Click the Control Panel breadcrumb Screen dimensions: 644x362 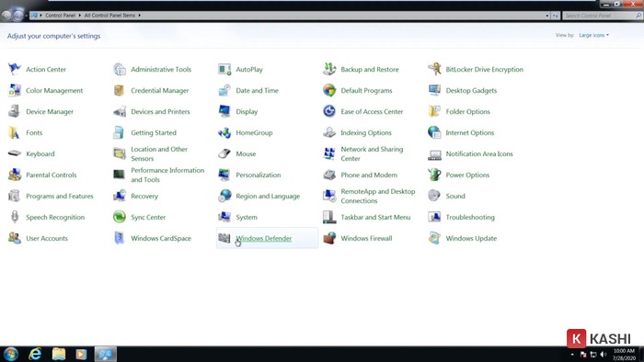tap(61, 16)
